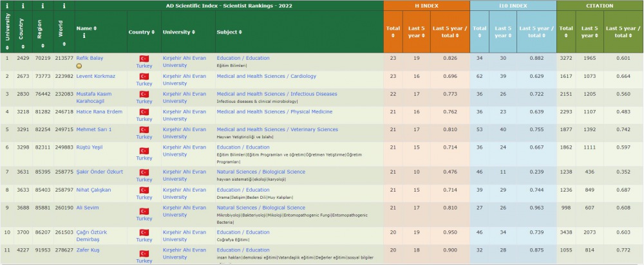
Task: Sort by Citation Last 5 year / total
Action: tap(623, 32)
